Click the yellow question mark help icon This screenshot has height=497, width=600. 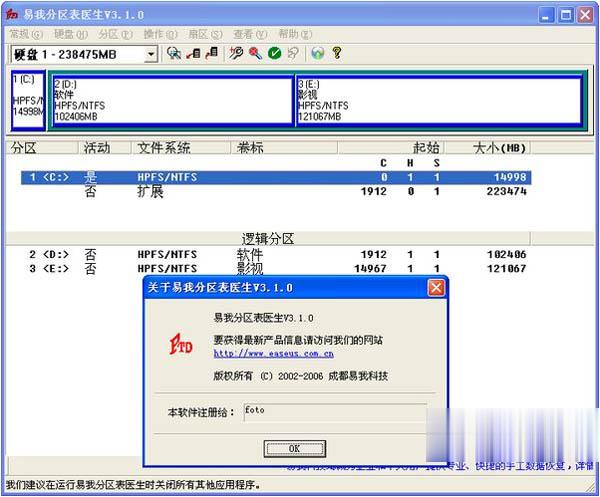337,53
